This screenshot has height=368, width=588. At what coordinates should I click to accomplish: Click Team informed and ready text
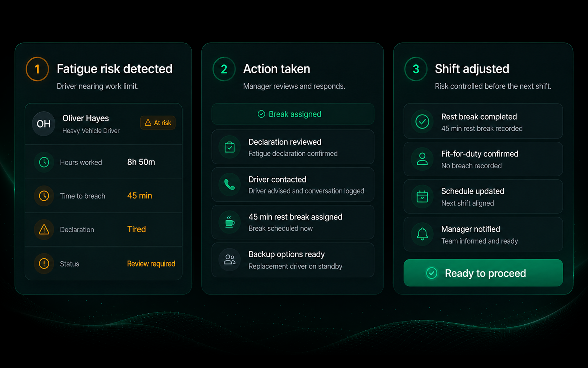coord(479,241)
